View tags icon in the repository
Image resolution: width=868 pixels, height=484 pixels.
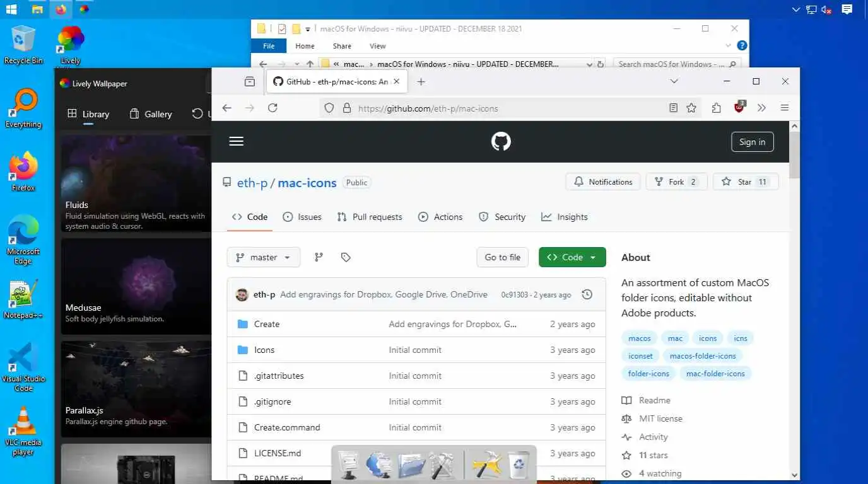coord(346,257)
